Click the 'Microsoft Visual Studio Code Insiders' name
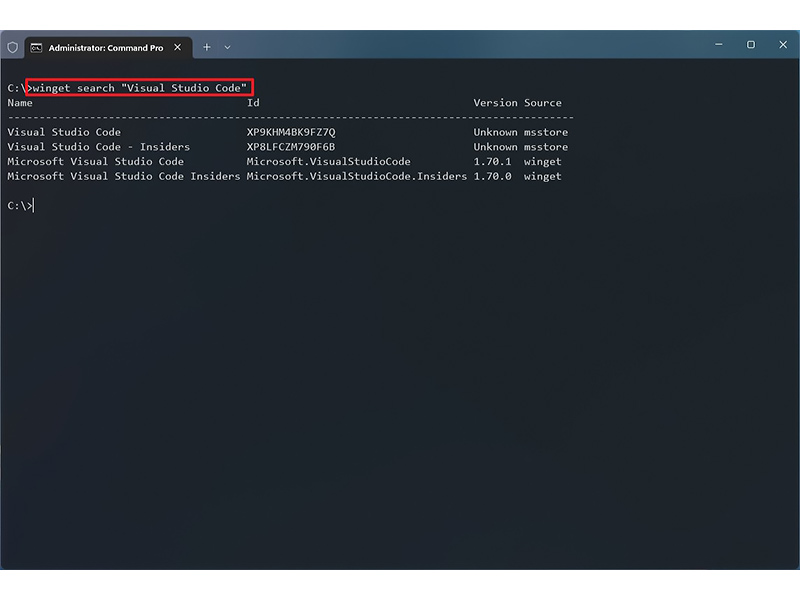Image resolution: width=800 pixels, height=600 pixels. tap(123, 176)
